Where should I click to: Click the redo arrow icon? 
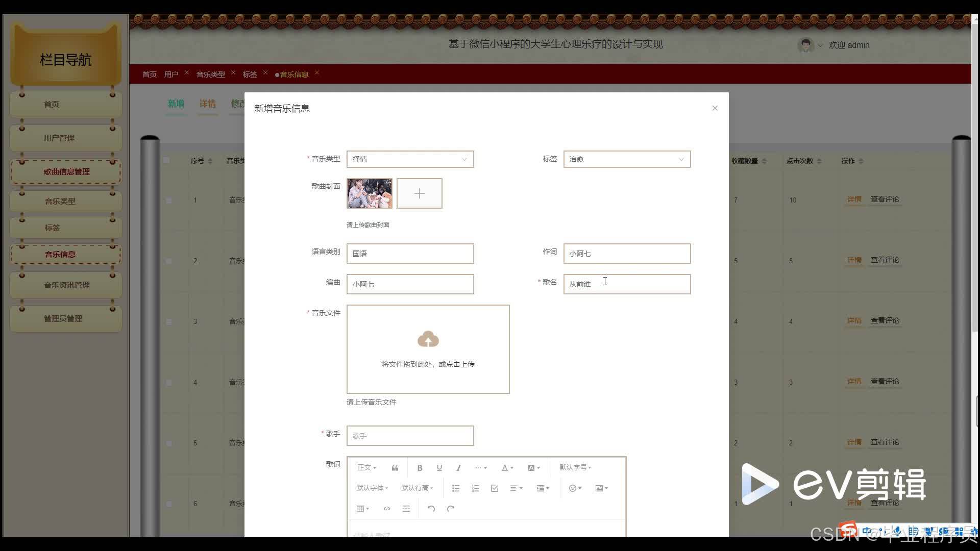450,509
